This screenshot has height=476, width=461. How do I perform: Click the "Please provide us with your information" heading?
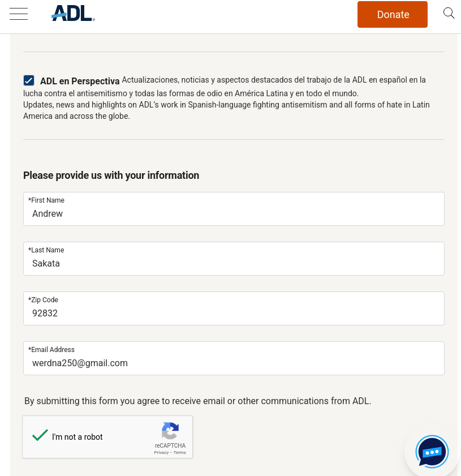coord(111,175)
